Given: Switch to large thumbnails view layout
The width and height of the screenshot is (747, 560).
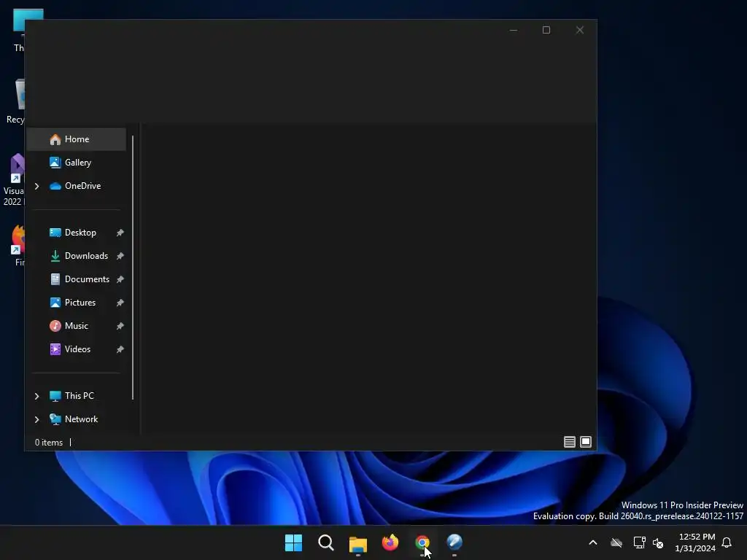Looking at the screenshot, I should click(x=586, y=442).
